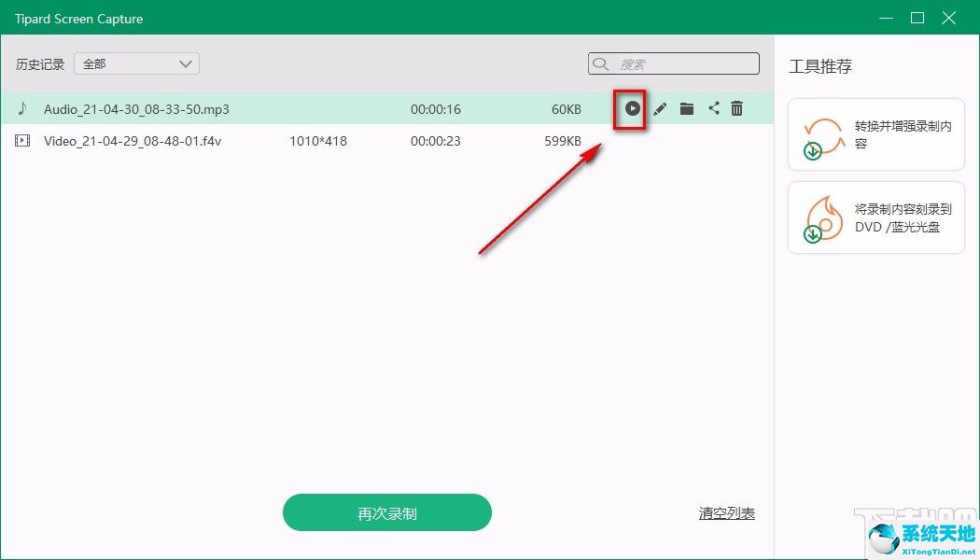Open the 将录制内容刻录到DVD/蓝光光盘 tool
980x560 pixels.
click(x=875, y=217)
